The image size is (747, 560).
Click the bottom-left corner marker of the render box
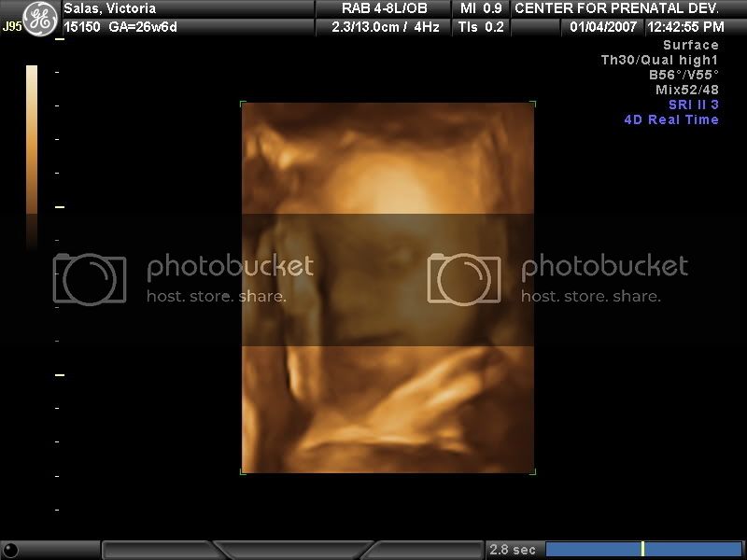(x=243, y=471)
